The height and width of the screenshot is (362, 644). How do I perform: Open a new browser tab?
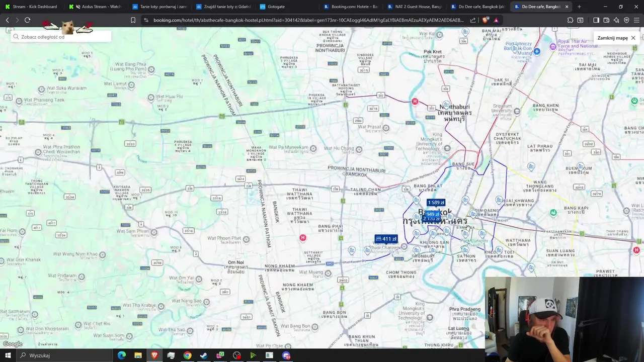pyautogui.click(x=579, y=7)
